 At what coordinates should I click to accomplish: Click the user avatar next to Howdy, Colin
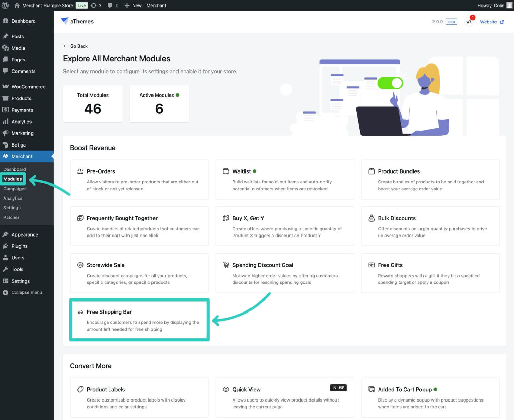pyautogui.click(x=509, y=5)
